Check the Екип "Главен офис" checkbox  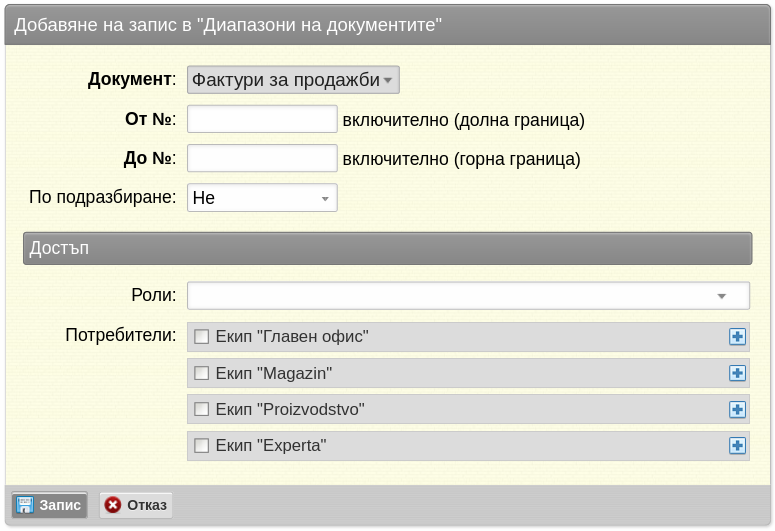[201, 337]
